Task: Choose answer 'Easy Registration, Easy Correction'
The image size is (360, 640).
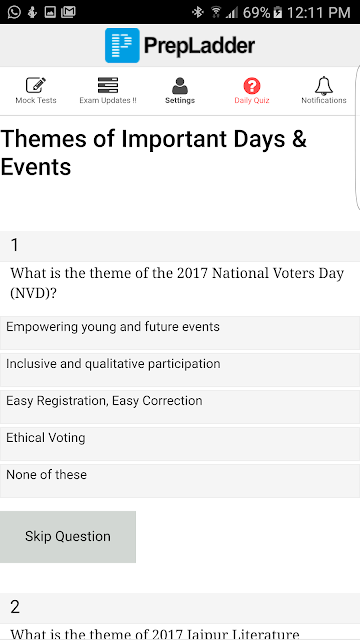Action: 180,407
